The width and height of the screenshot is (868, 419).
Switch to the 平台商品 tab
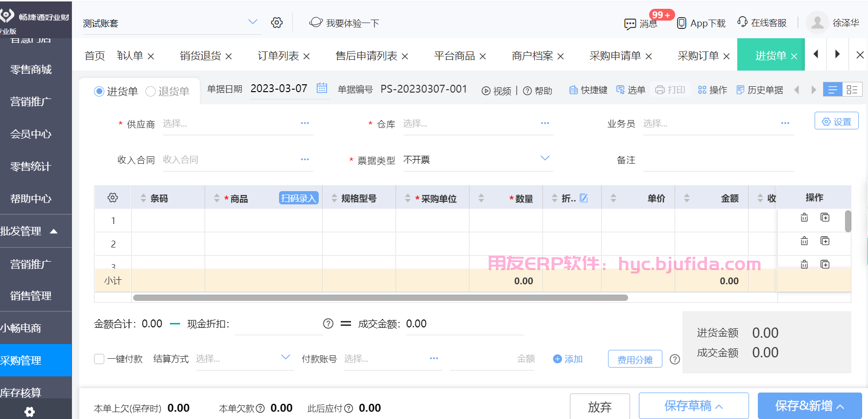click(x=454, y=56)
